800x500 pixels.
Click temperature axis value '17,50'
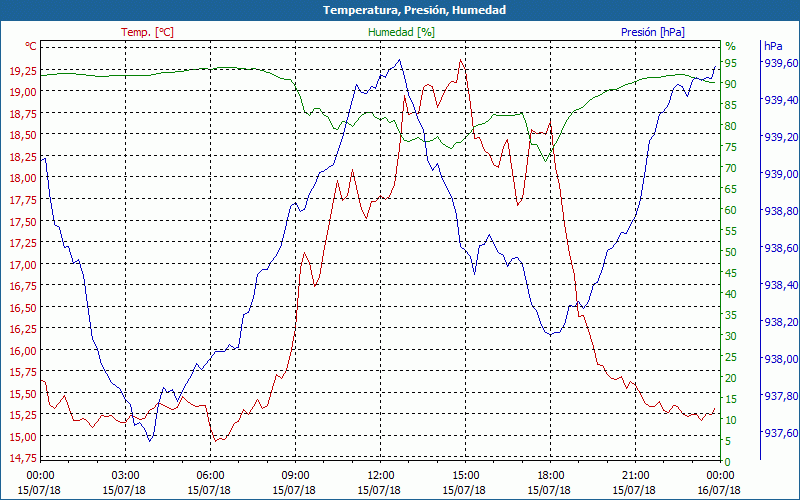tap(23, 221)
